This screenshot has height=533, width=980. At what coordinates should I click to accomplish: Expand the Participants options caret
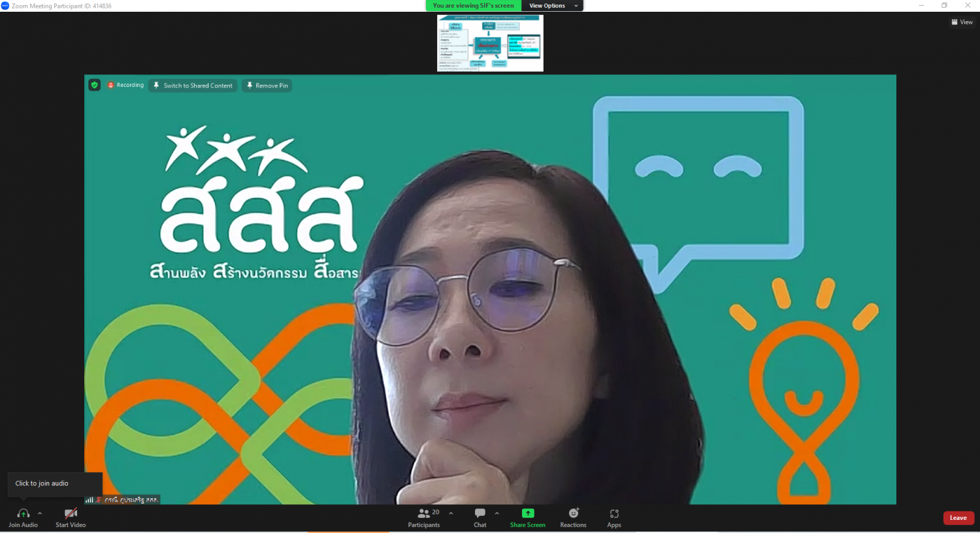451,513
